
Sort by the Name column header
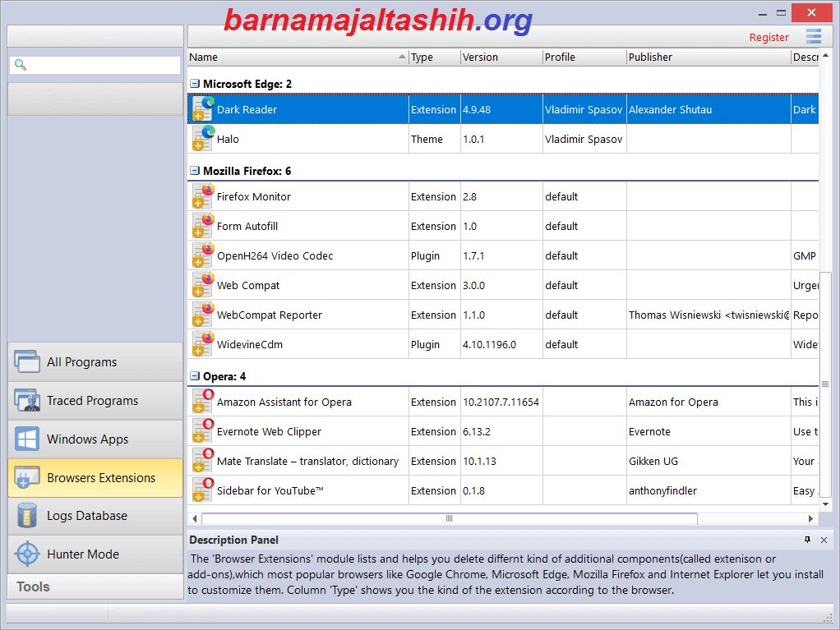pyautogui.click(x=298, y=57)
